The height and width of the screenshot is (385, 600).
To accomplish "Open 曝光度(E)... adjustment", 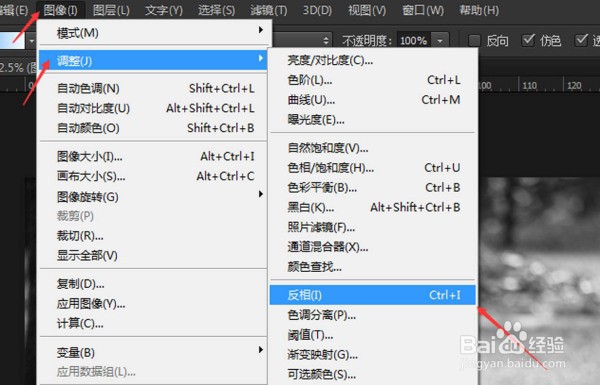I will pos(372,120).
